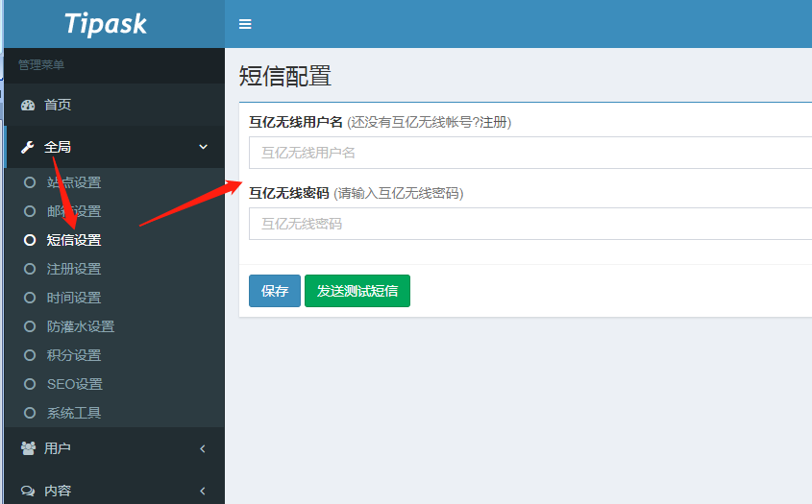Screen dimensions: 812x504
Task: Click the circle icon beside 系统工具
Action: pyautogui.click(x=30, y=413)
